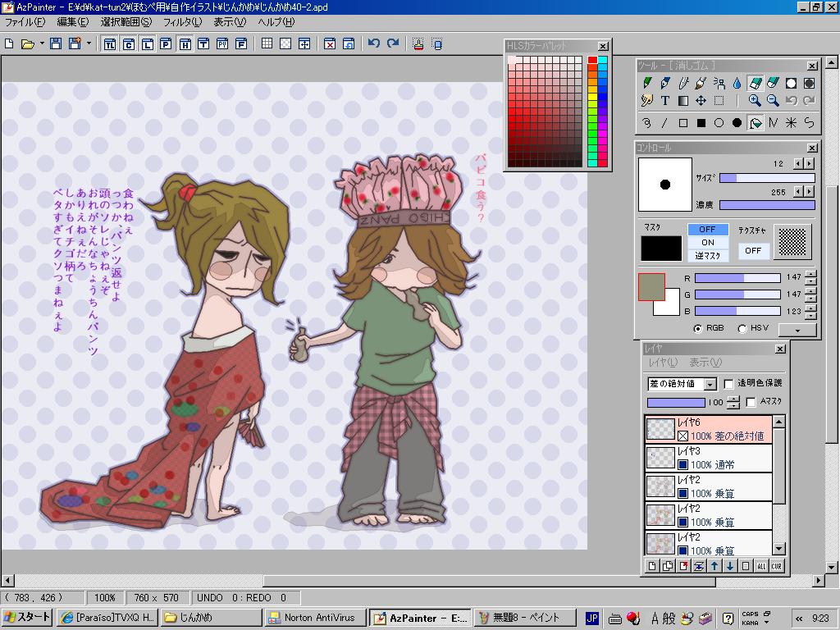
Task: Click the undo arrow in main toolbar
Action: (x=374, y=43)
